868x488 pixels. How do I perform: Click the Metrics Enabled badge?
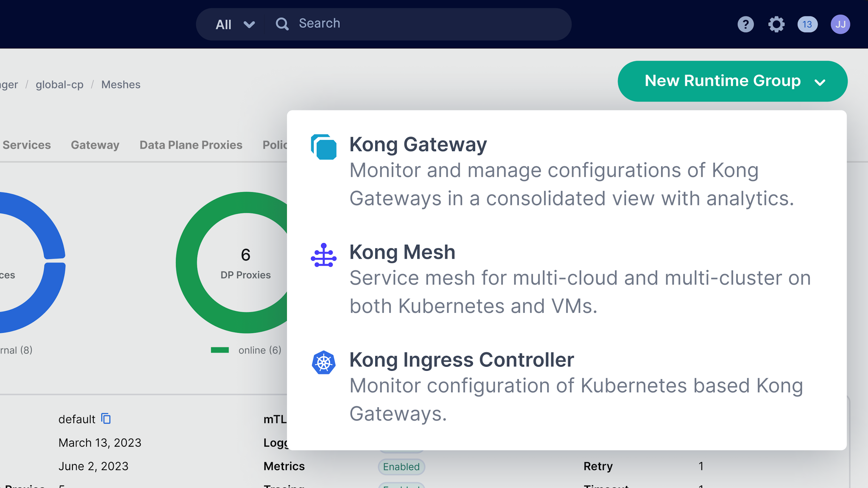tap(401, 467)
